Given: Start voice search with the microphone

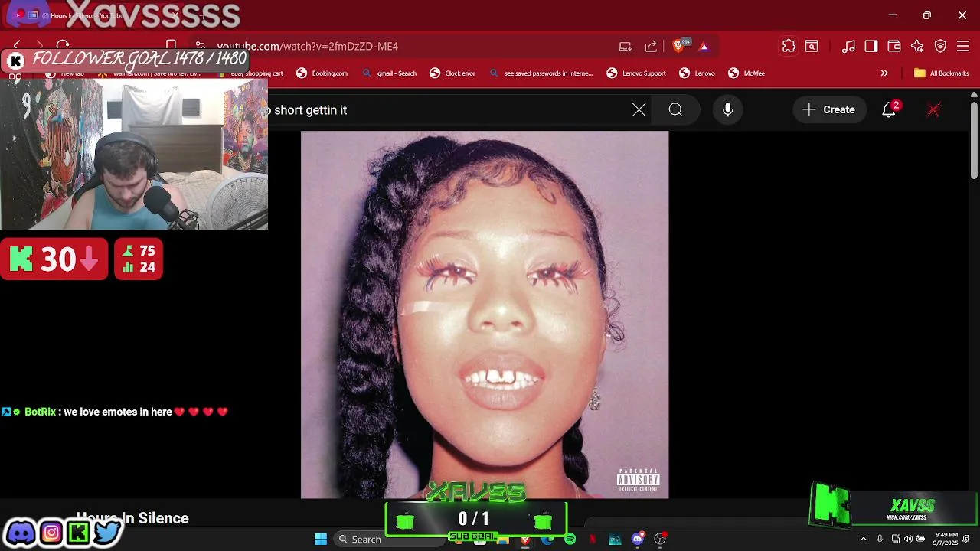Looking at the screenshot, I should click(x=728, y=110).
